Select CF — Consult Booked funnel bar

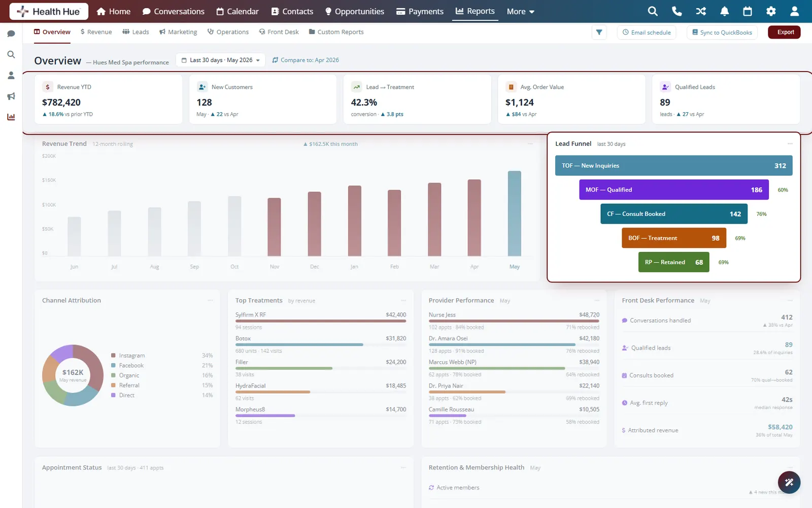pyautogui.click(x=673, y=214)
